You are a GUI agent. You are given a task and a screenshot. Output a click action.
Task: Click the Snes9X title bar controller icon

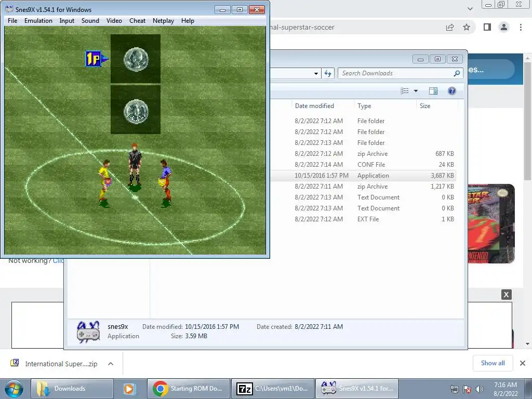click(9, 9)
